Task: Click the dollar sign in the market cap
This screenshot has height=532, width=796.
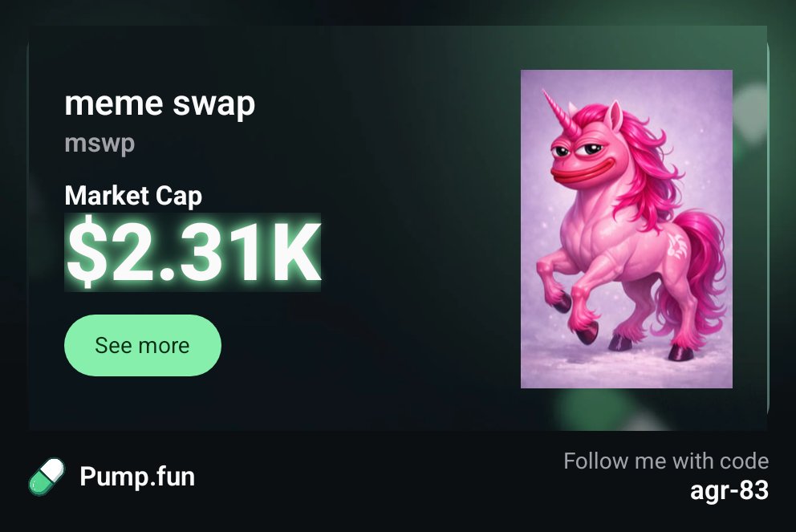Action: pyautogui.click(x=87, y=252)
